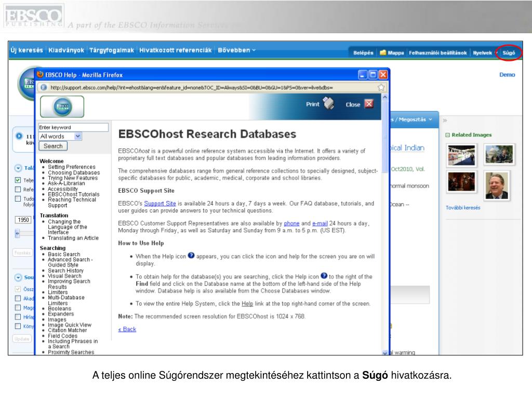Toggle the Refe checkbox in limiters
Screen dimensions: 532x399
pos(18,189)
